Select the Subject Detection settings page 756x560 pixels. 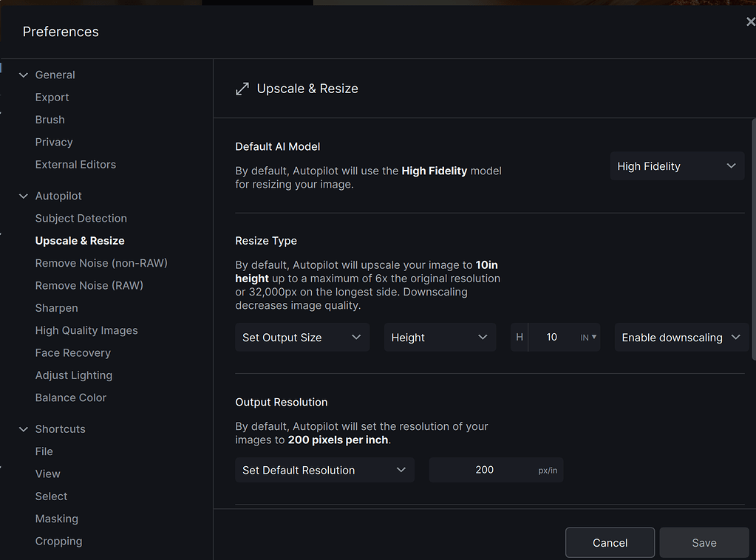tap(81, 218)
